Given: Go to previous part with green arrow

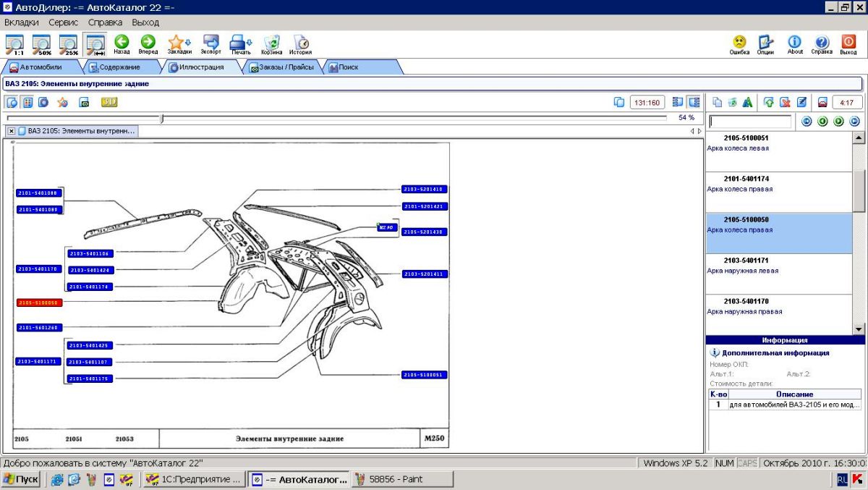Looking at the screenshot, I should 823,122.
